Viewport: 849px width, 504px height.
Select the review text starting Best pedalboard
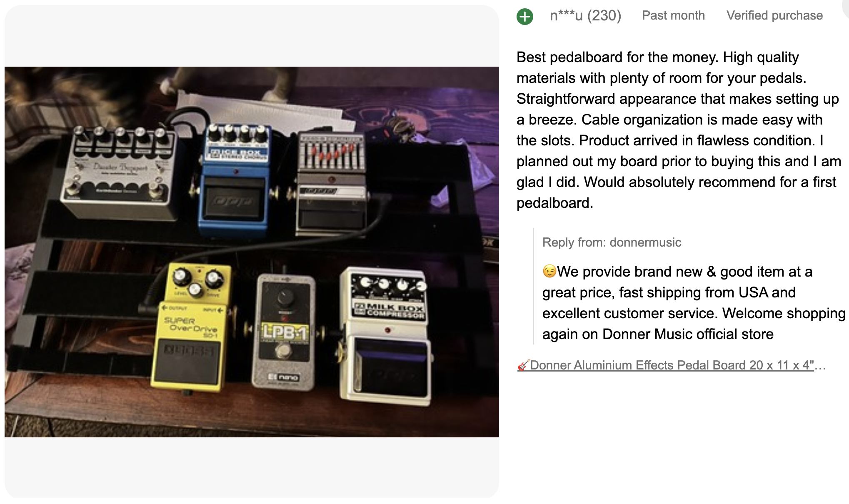(x=679, y=130)
